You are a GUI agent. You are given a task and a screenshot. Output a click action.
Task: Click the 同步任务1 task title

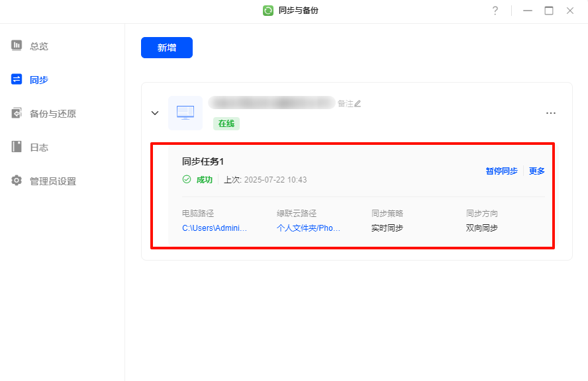203,162
